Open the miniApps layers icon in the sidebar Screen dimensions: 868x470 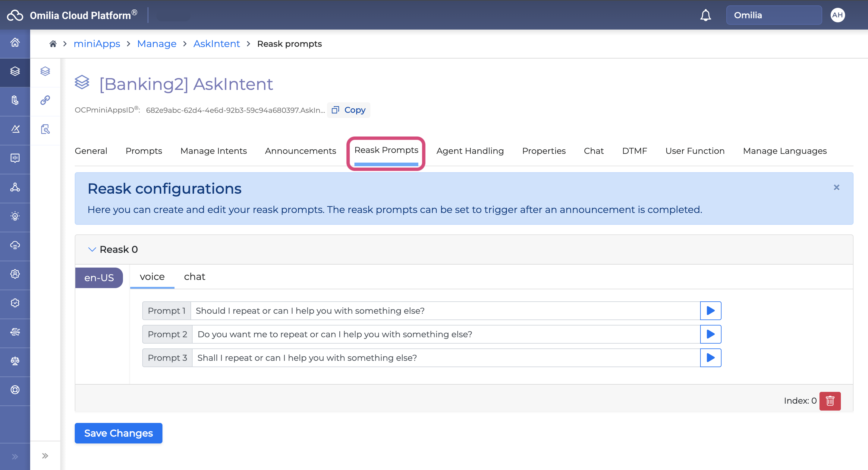(x=15, y=71)
